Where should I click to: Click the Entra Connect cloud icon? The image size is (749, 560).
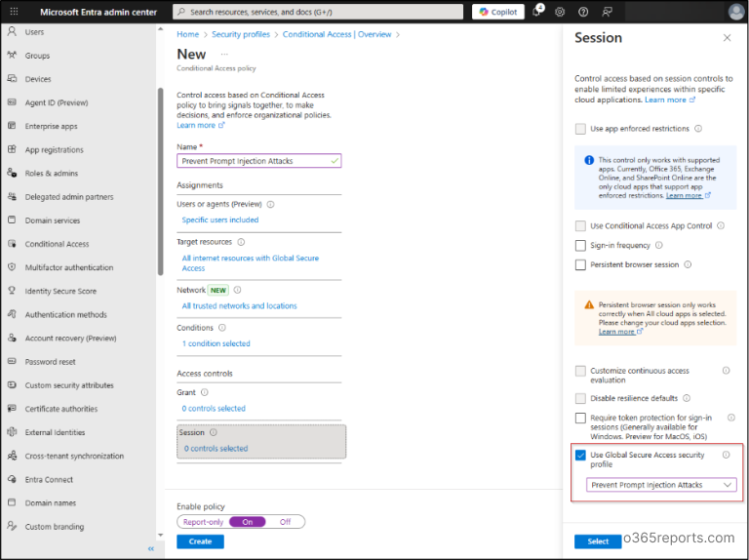pos(12,479)
